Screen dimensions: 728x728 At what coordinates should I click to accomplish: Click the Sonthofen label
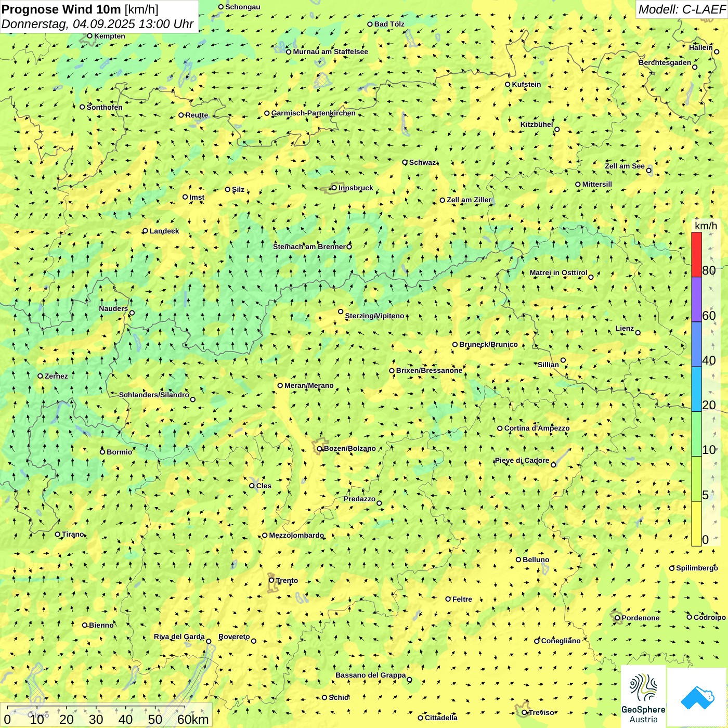point(105,107)
